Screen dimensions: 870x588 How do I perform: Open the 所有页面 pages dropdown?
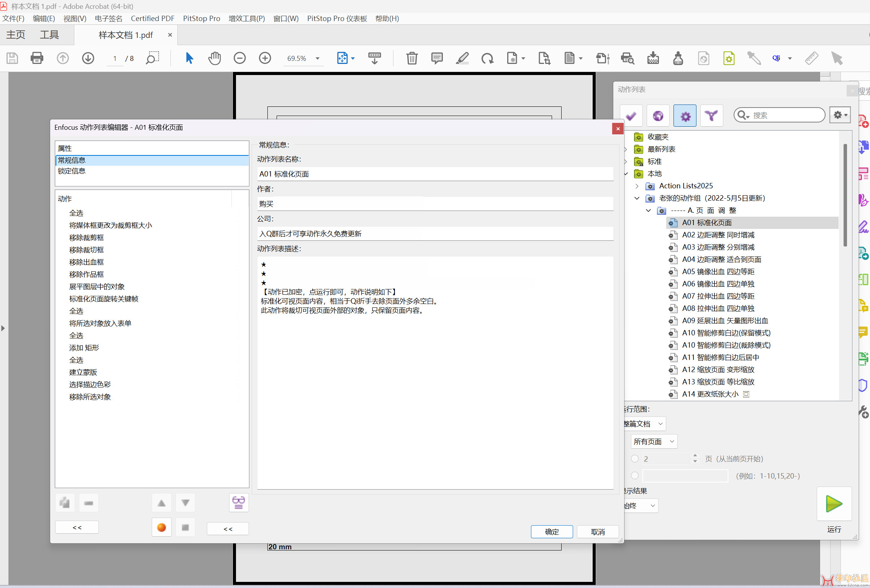point(654,441)
